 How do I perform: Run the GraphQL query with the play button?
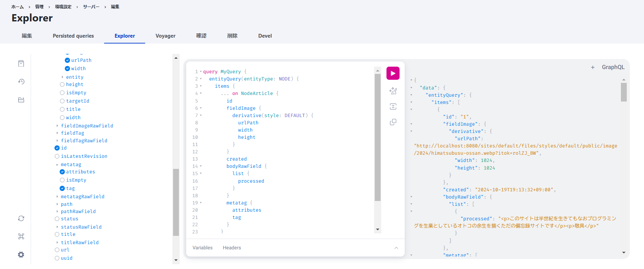pyautogui.click(x=393, y=73)
